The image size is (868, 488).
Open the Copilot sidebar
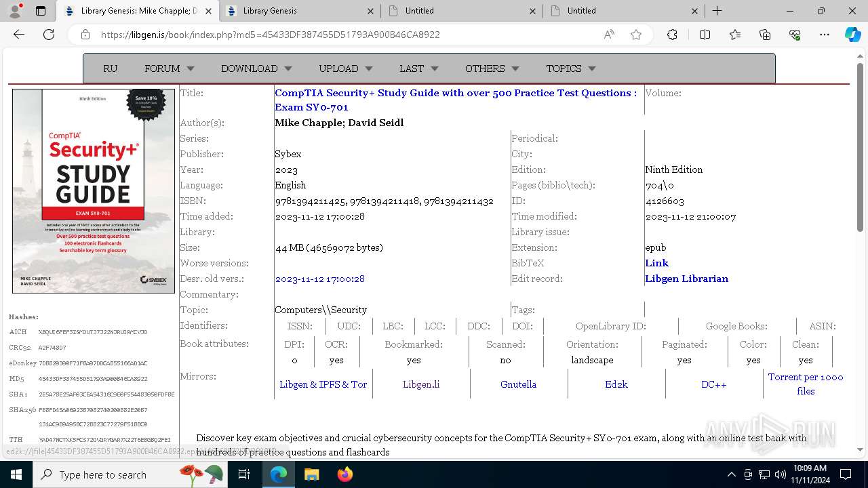point(852,35)
